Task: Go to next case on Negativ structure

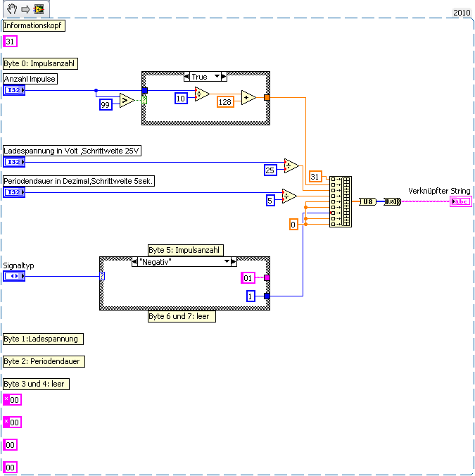Action: tap(234, 262)
